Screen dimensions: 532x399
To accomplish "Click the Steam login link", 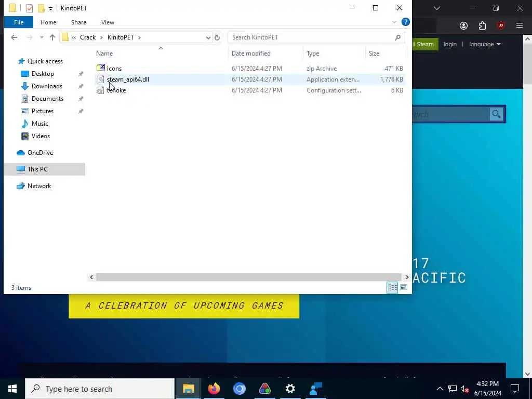I will pyautogui.click(x=450, y=44).
